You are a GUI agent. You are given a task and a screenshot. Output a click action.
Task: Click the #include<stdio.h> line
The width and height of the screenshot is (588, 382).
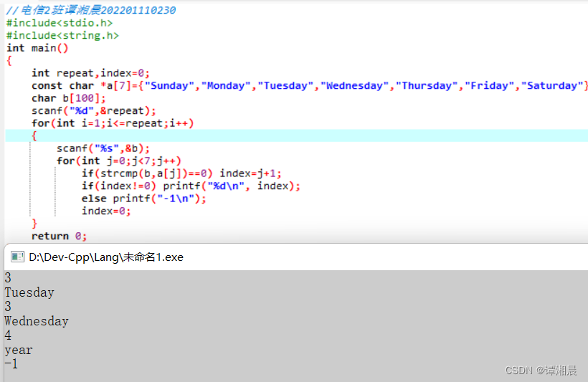coord(60,23)
